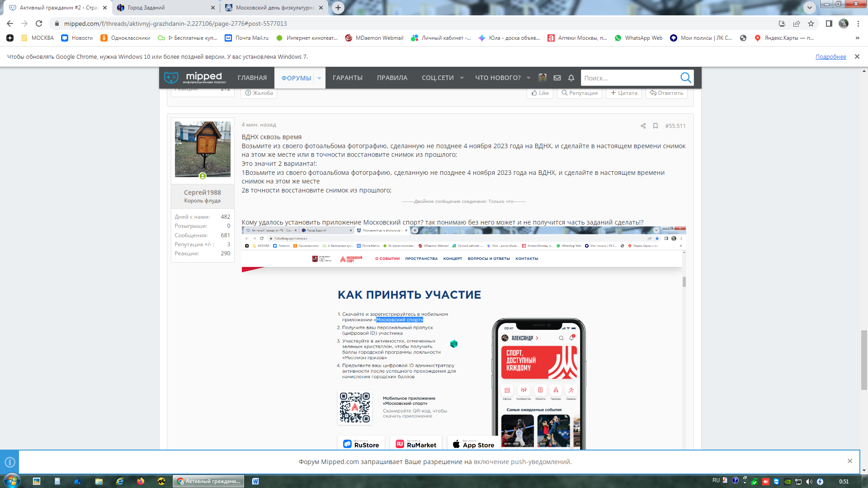Open ГАРАНТЫ in the site menu
The height and width of the screenshot is (488, 868).
[348, 78]
